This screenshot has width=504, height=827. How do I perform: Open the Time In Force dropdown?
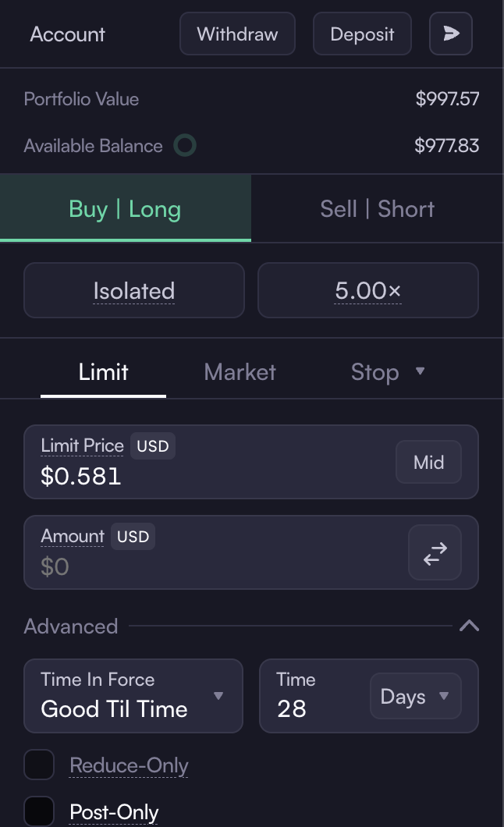pos(133,696)
